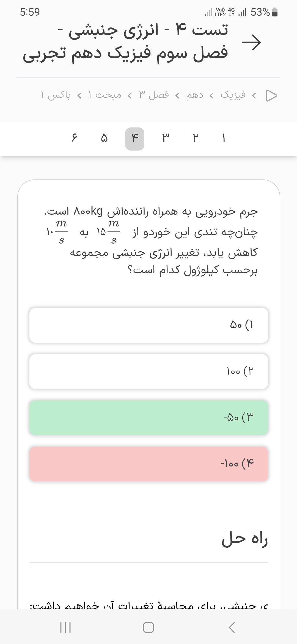
Task: Select green answer option ۳ (-۵۰)
Action: pos(149,418)
